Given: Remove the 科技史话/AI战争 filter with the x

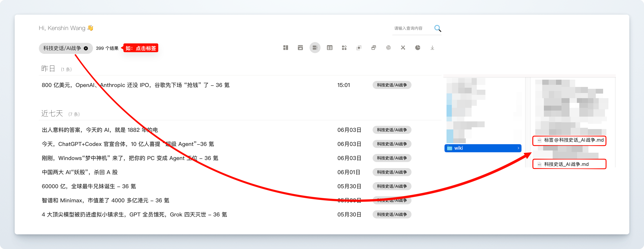Looking at the screenshot, I should point(86,48).
